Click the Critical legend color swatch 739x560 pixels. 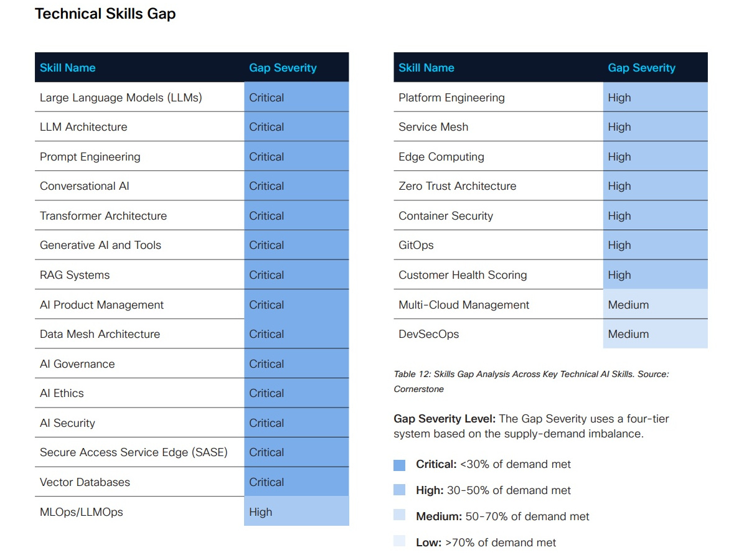399,465
